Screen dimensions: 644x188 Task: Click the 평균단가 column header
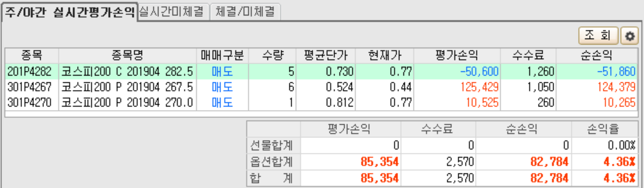tap(326, 55)
